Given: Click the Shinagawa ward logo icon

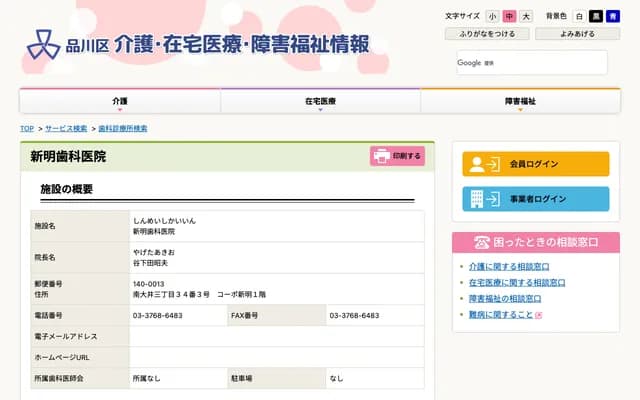Looking at the screenshot, I should tap(43, 43).
